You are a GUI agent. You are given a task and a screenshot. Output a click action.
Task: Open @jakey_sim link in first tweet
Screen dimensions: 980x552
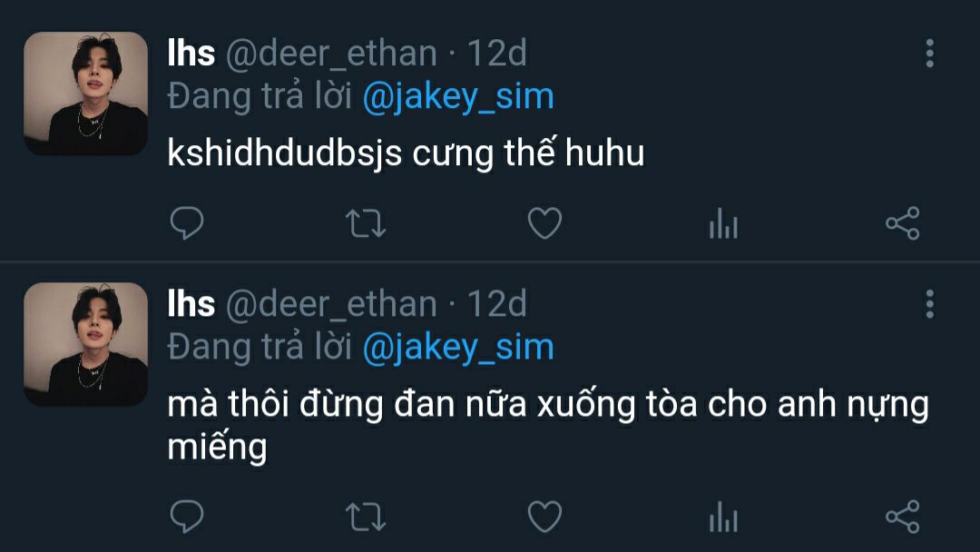(x=458, y=97)
